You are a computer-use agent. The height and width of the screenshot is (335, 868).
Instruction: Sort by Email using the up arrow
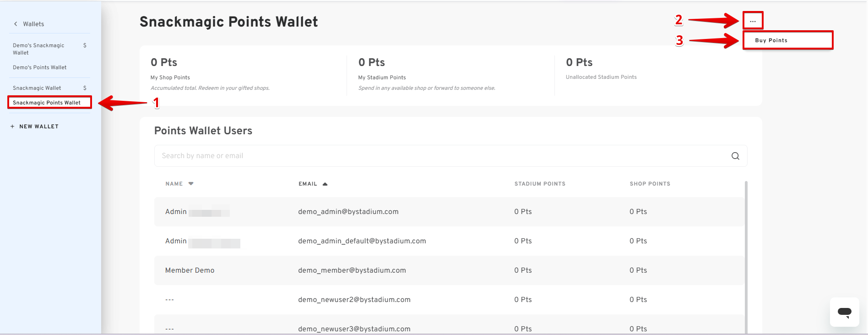point(325,184)
